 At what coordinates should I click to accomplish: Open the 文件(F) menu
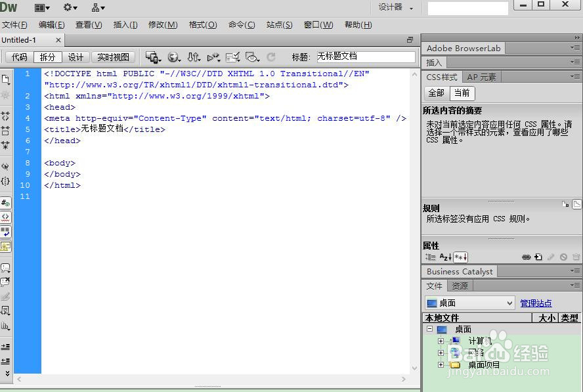tap(14, 25)
